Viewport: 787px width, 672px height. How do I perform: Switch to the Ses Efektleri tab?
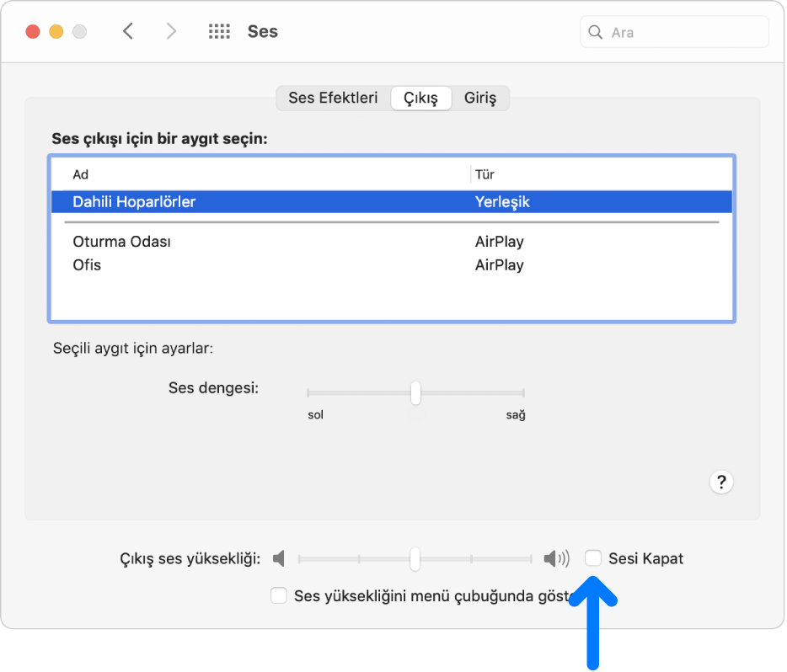tap(333, 98)
